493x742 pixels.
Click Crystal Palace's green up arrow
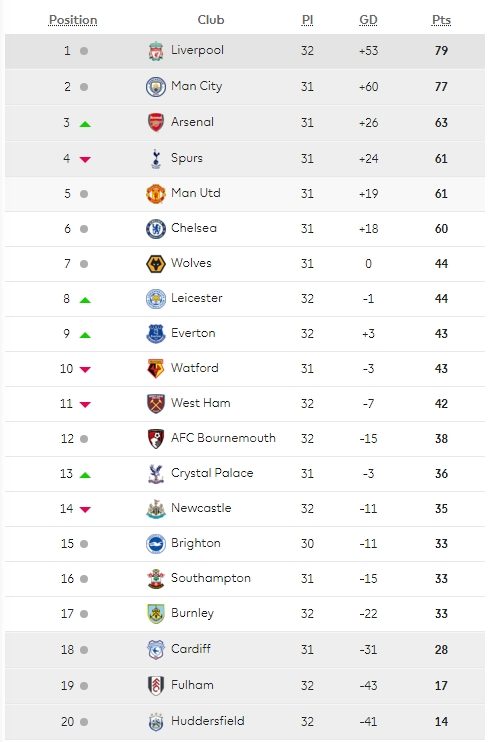tap(85, 475)
